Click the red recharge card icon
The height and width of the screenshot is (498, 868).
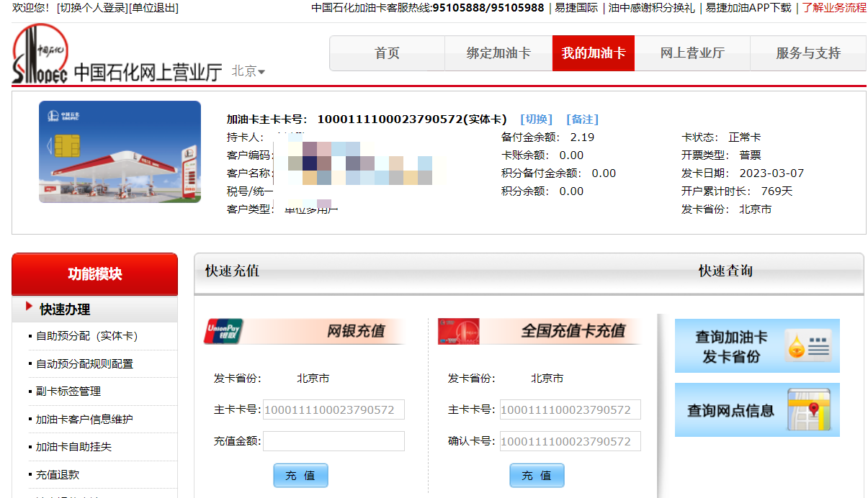tap(459, 331)
